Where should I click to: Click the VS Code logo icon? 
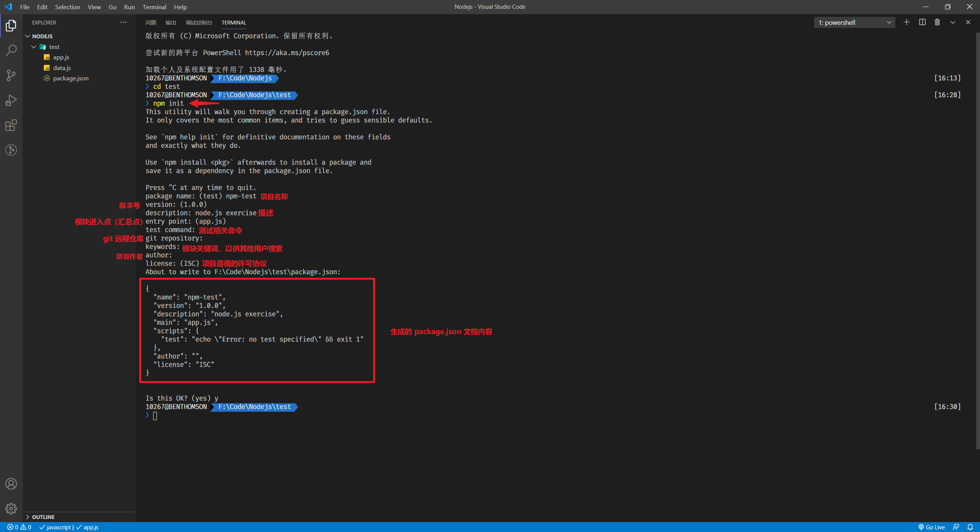tap(8, 7)
